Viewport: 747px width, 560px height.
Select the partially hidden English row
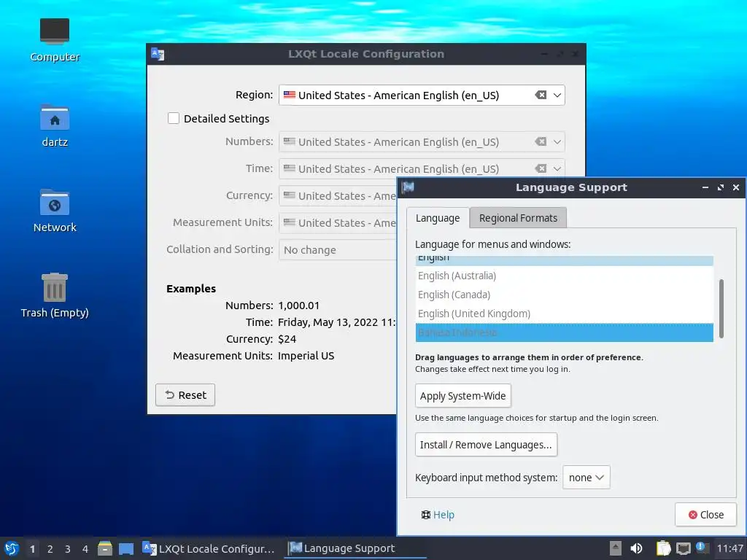pos(564,260)
